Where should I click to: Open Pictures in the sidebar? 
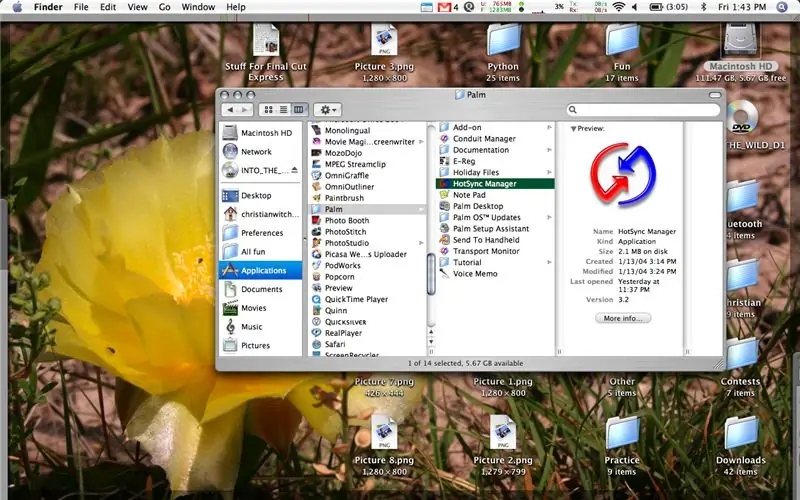pos(255,345)
